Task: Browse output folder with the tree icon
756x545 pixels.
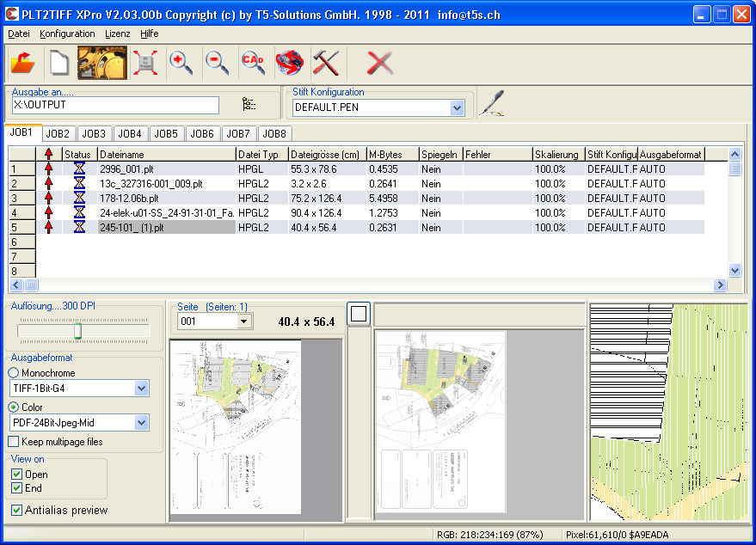Action: (249, 104)
